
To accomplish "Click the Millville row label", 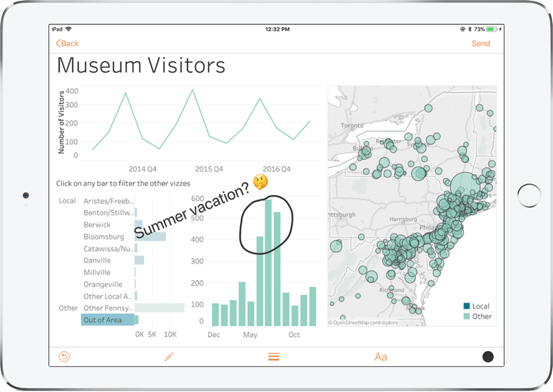I will coord(97,272).
